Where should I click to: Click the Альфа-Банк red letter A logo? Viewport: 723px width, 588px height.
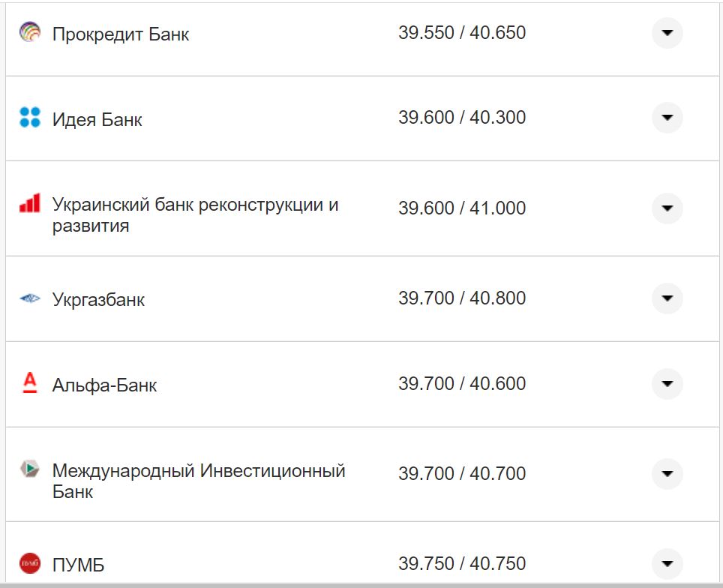29,383
